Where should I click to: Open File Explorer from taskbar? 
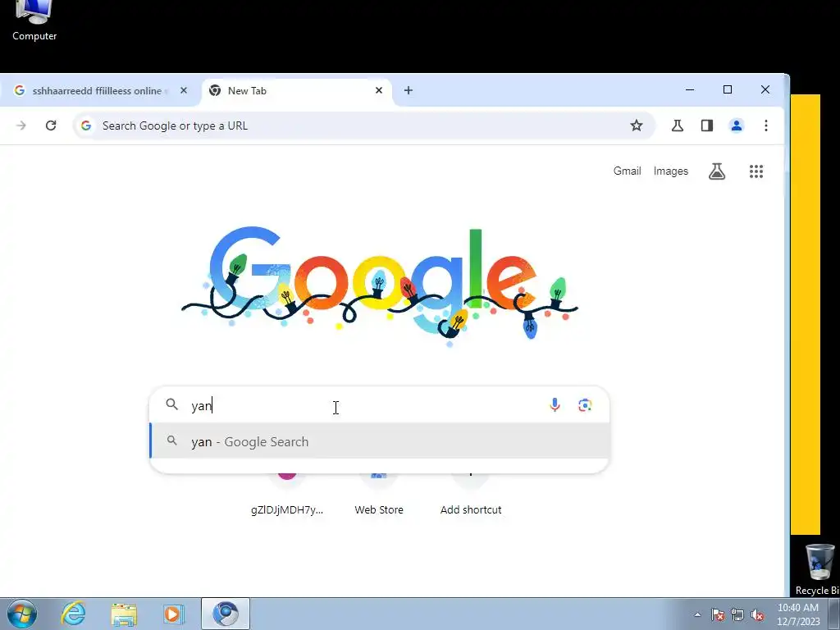point(124,614)
